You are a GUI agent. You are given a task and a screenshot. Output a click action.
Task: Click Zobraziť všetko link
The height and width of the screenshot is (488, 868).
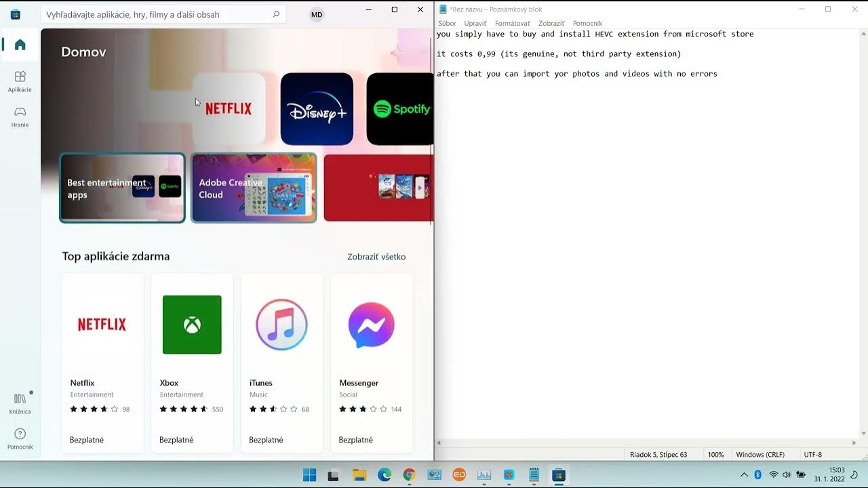[x=376, y=257]
